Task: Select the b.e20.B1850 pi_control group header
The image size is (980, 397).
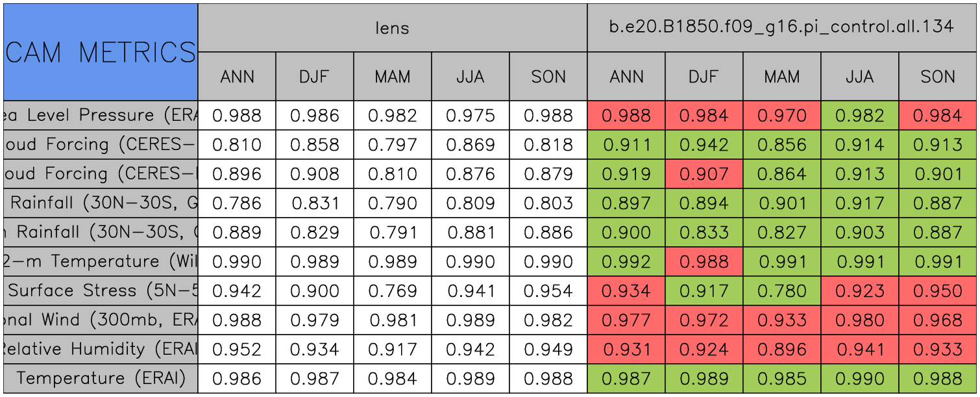Action: [x=781, y=28]
